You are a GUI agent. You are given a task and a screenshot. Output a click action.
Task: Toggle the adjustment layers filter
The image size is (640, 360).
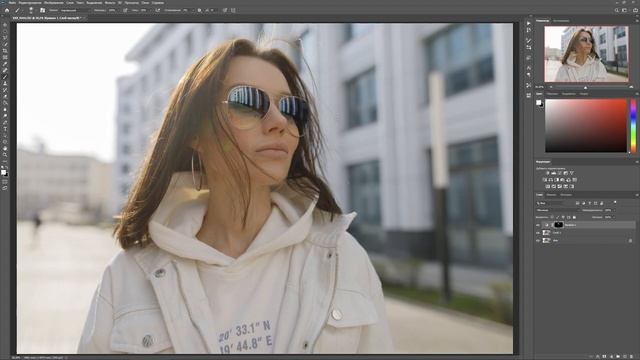coord(584,203)
